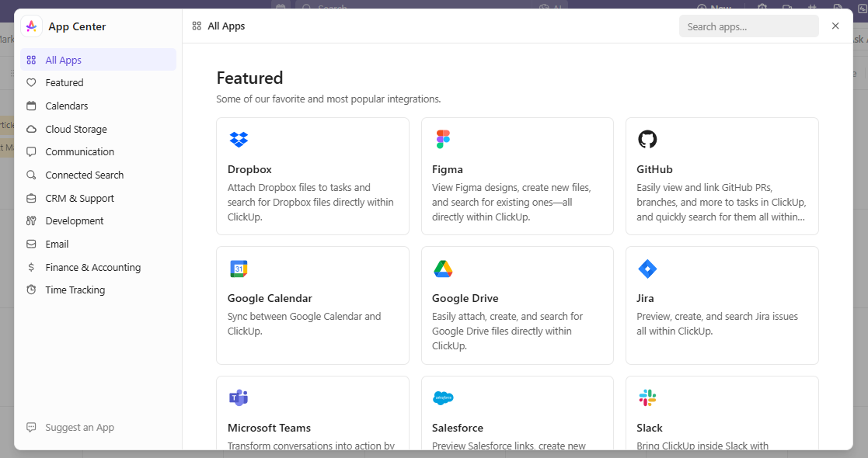Open the Slack card title
Image resolution: width=868 pixels, height=458 pixels.
tap(650, 428)
